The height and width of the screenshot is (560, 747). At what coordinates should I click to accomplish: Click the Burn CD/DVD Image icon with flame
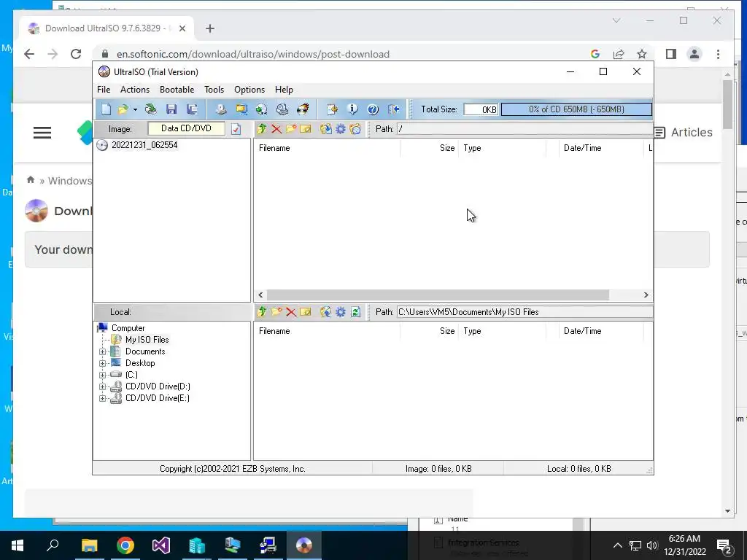(x=303, y=109)
